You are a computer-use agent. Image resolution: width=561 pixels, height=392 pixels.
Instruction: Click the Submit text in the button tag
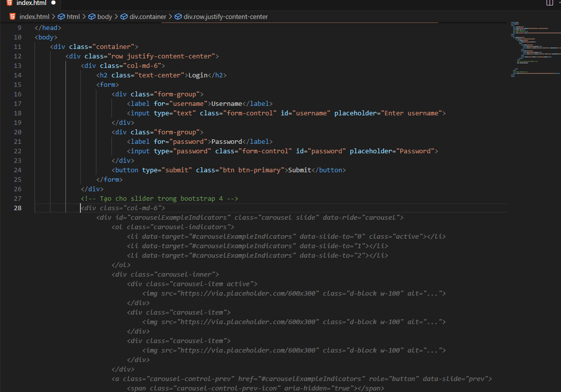pos(300,170)
